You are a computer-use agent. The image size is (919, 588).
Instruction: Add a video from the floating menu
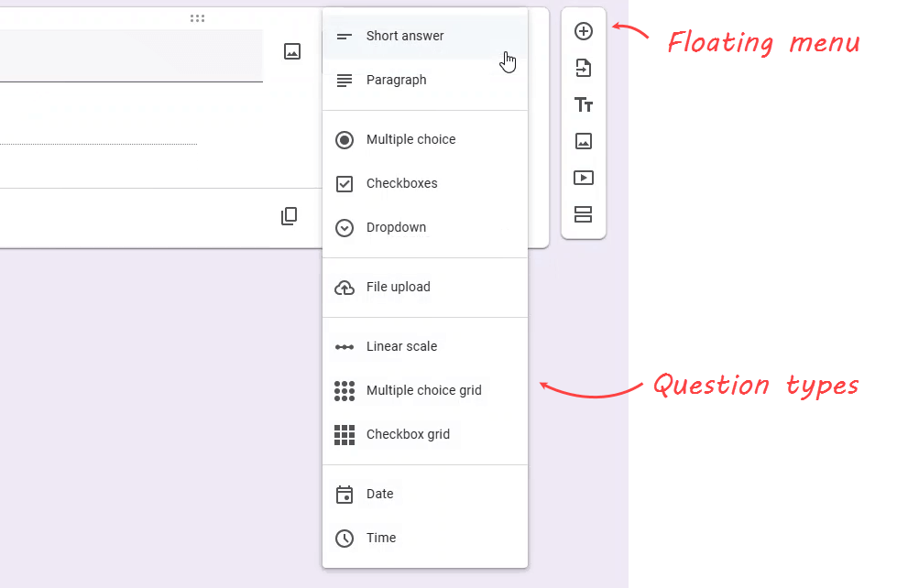(584, 178)
